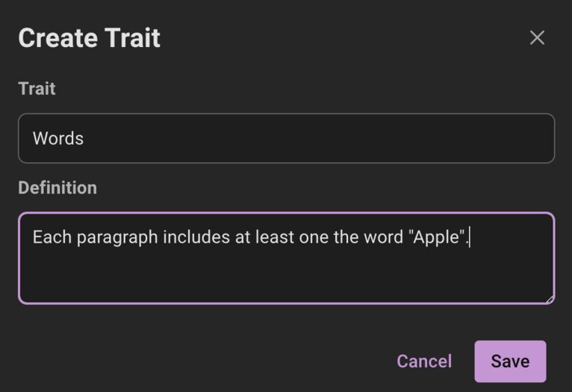Click empty space right of "Words"

tap(336, 139)
